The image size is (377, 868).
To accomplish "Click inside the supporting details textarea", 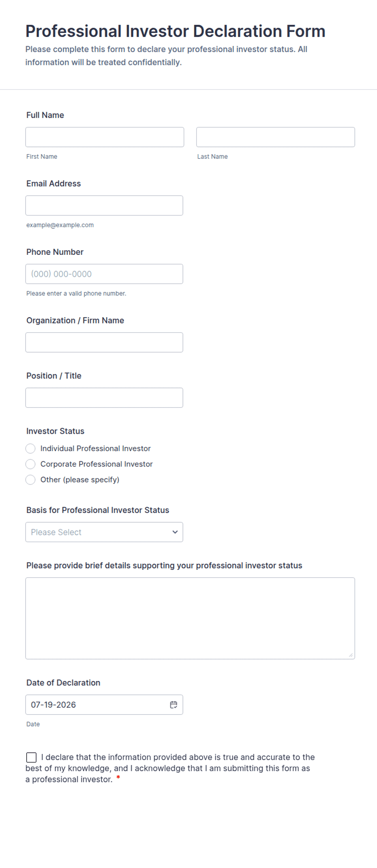I will tap(190, 618).
